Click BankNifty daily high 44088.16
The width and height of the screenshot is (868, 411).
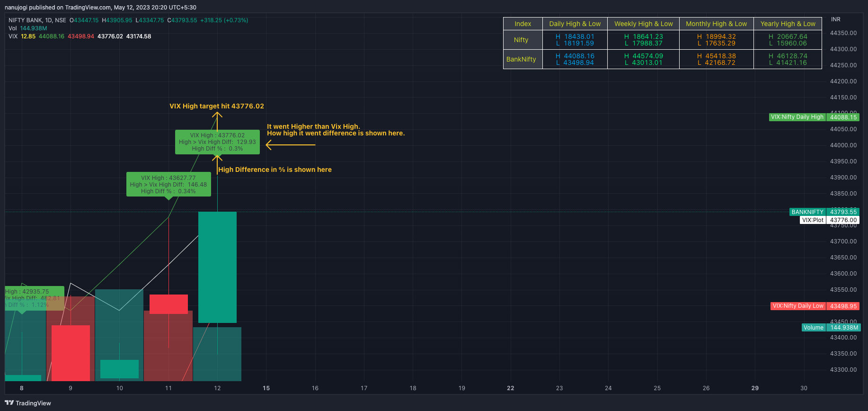pyautogui.click(x=575, y=56)
